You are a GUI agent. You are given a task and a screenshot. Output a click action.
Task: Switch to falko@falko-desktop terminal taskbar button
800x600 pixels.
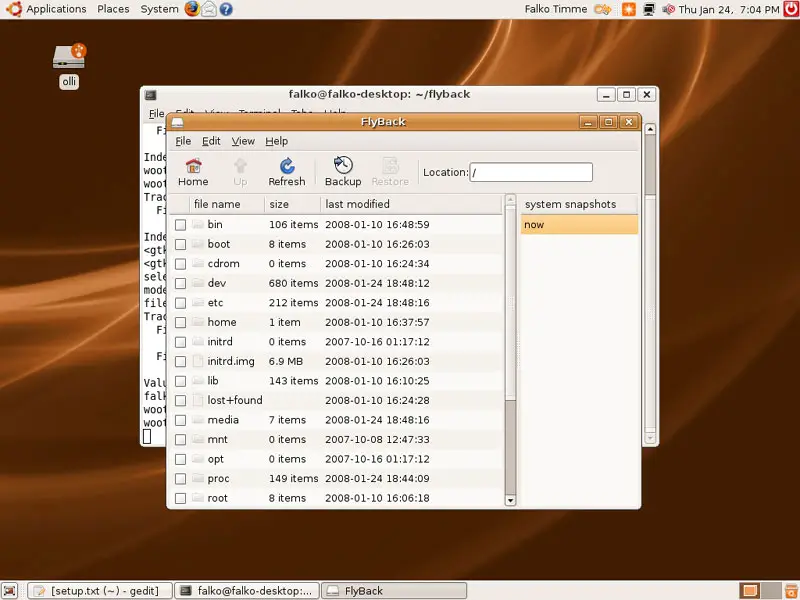click(247, 591)
